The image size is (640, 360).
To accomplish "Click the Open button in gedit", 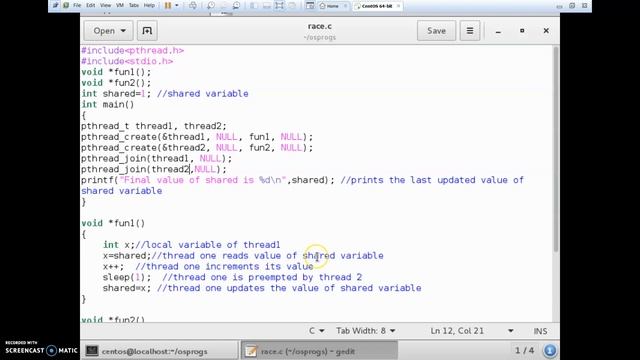I will (x=109, y=31).
